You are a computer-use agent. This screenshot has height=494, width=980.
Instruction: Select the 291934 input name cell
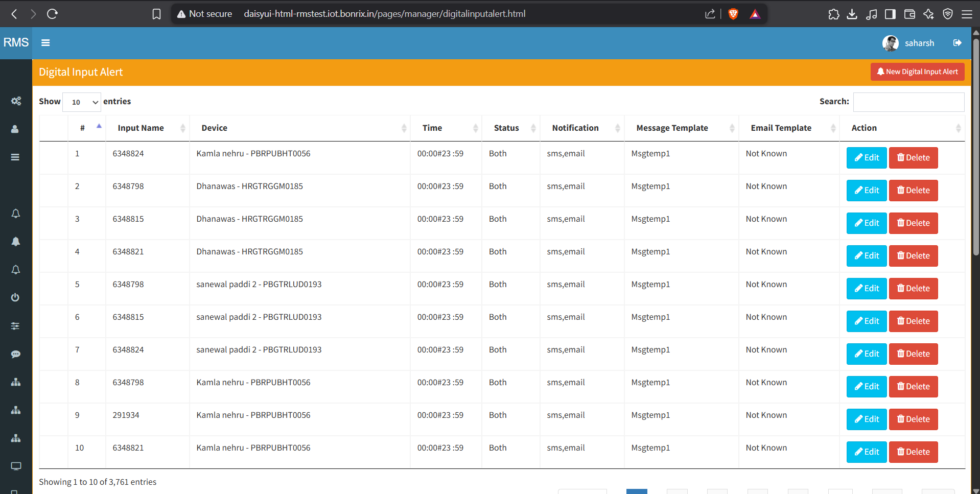coord(147,419)
